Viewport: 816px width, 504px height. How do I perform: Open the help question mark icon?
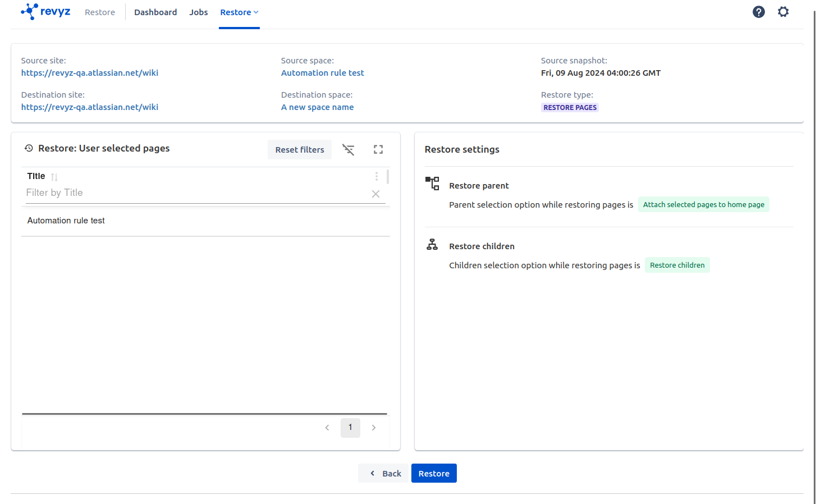pyautogui.click(x=758, y=12)
